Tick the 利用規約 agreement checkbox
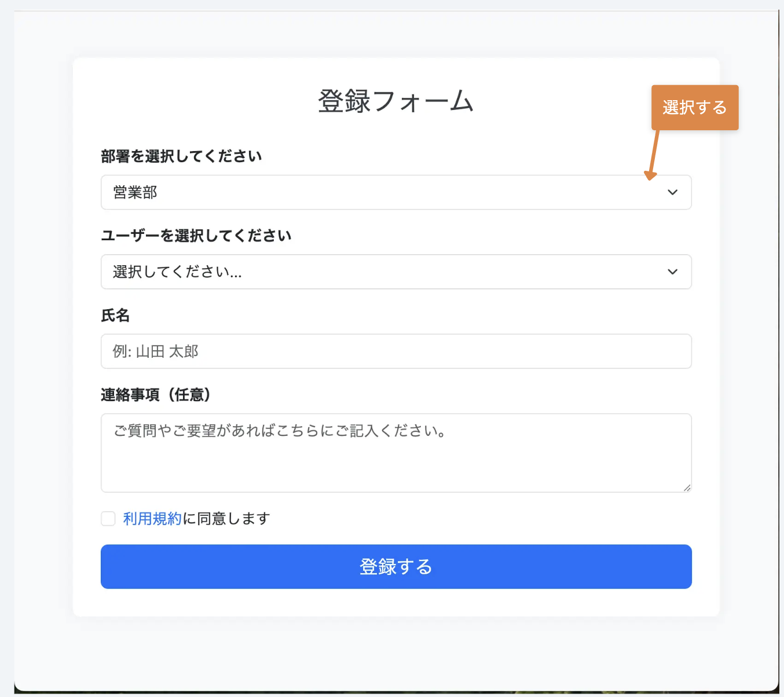Image resolution: width=784 pixels, height=697 pixels. coord(108,518)
